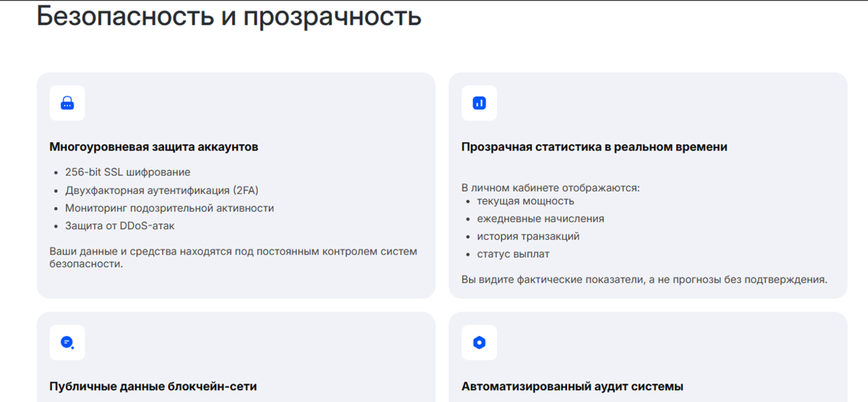This screenshot has height=402, width=868.
Task: Click heading "Безопасность и прозрачность"
Action: (229, 17)
